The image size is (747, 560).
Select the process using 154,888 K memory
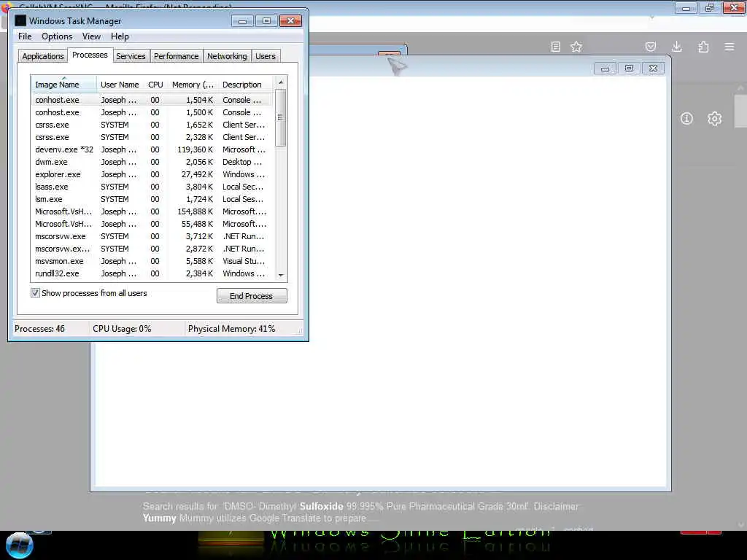pos(152,211)
